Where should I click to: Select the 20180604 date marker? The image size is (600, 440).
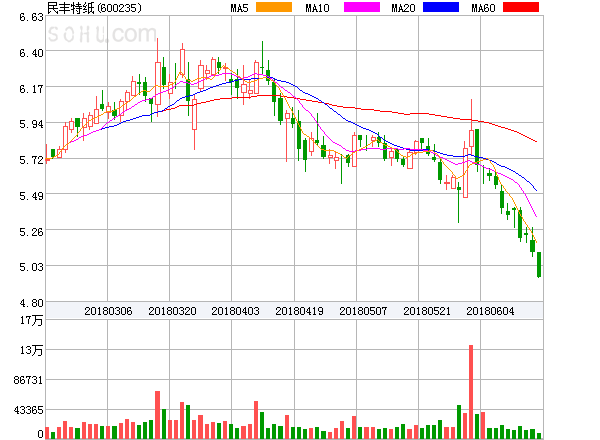click(490, 311)
